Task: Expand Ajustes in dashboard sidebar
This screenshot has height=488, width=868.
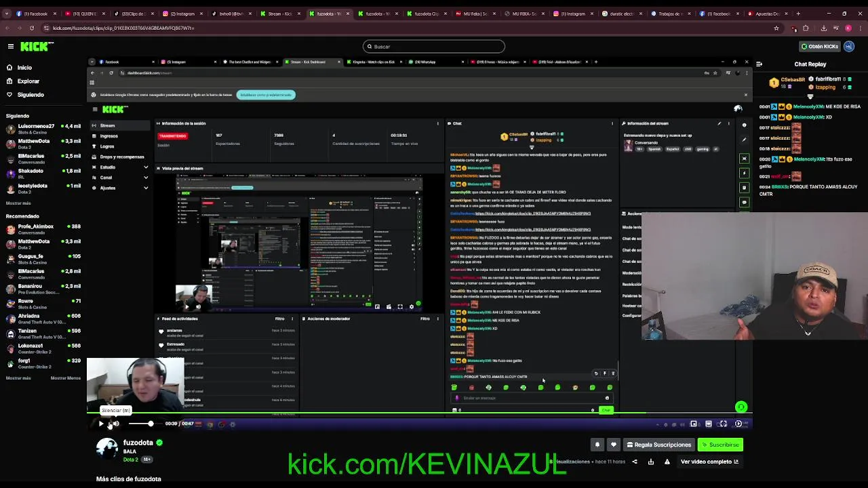Action: tap(121, 188)
